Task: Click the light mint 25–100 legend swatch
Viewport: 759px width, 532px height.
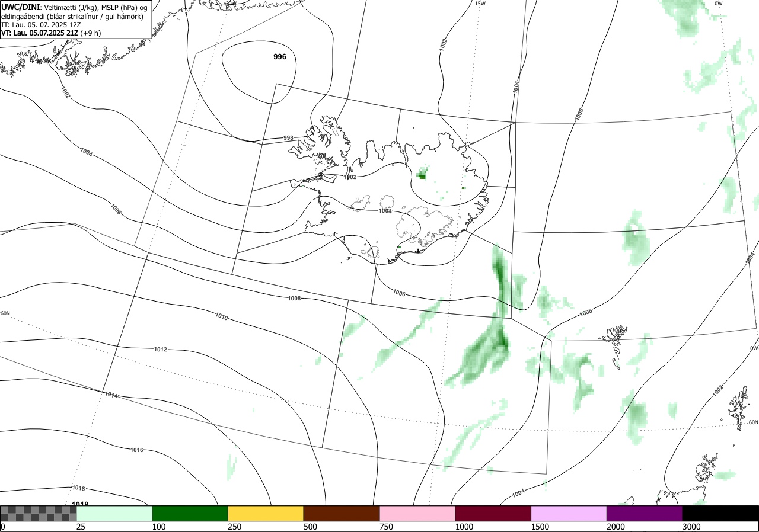Action: pos(114,513)
